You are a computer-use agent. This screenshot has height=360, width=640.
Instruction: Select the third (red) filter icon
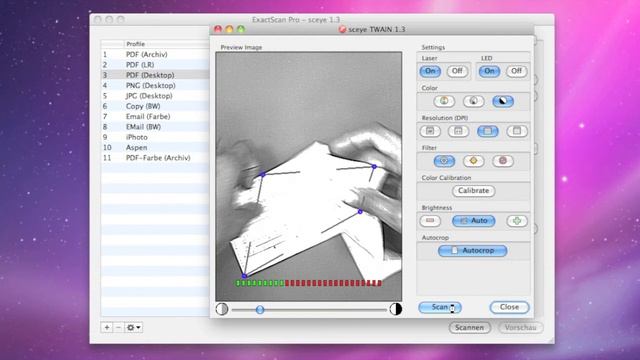(503, 161)
